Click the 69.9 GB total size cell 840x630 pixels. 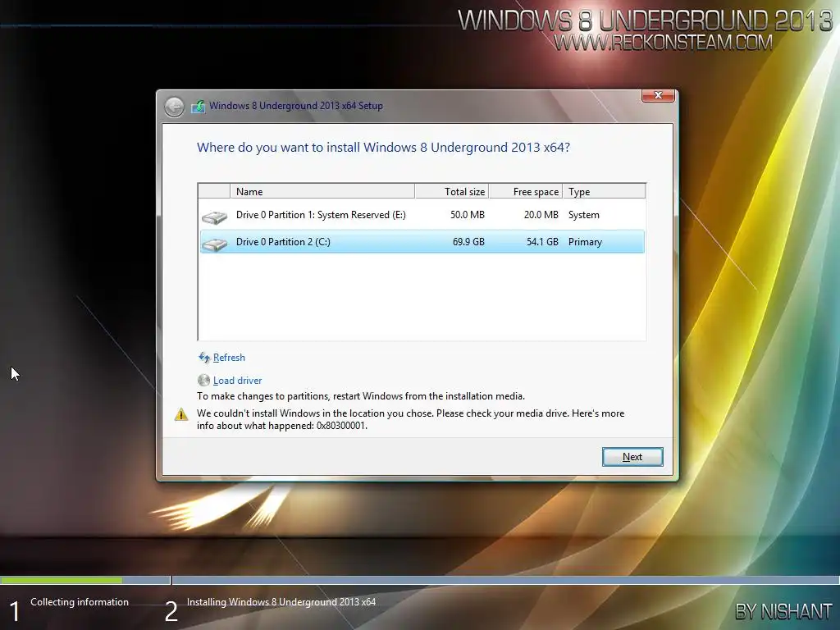(468, 242)
